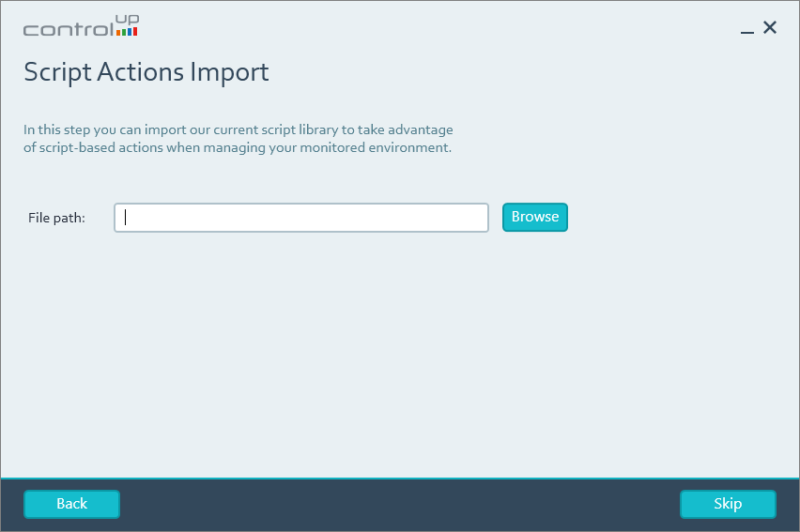Click the blinking cursor in the File path field

126,218
